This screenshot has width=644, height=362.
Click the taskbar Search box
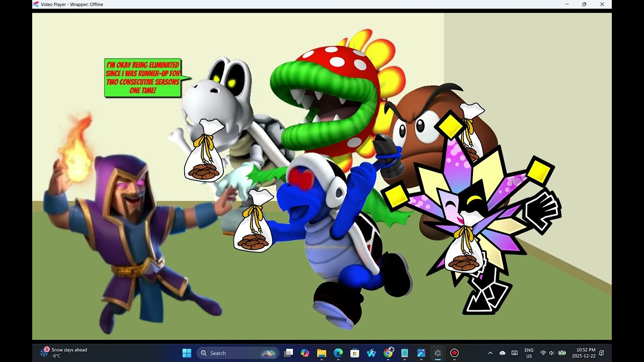click(237, 353)
